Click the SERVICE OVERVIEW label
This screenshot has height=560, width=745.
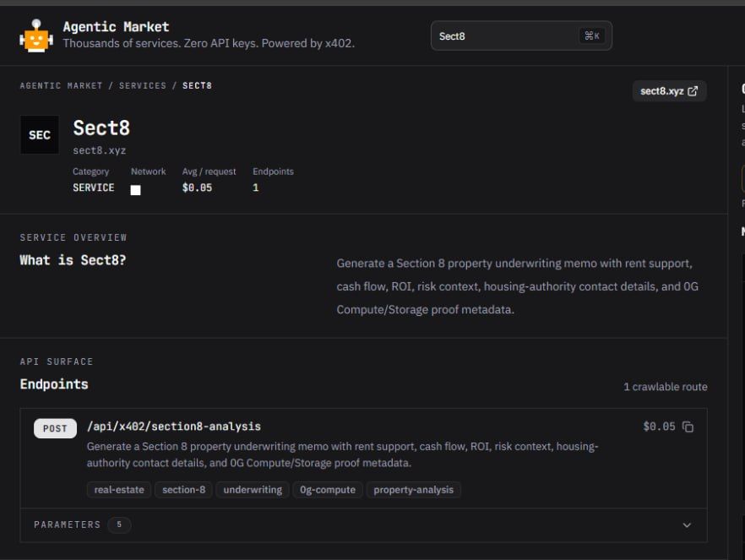click(x=73, y=237)
